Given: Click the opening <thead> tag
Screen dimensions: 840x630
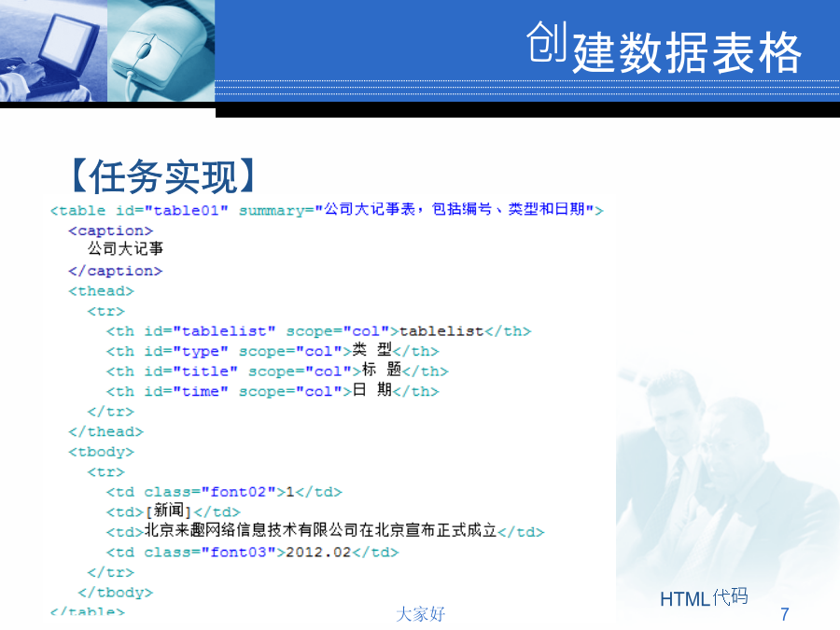Looking at the screenshot, I should point(101,291).
